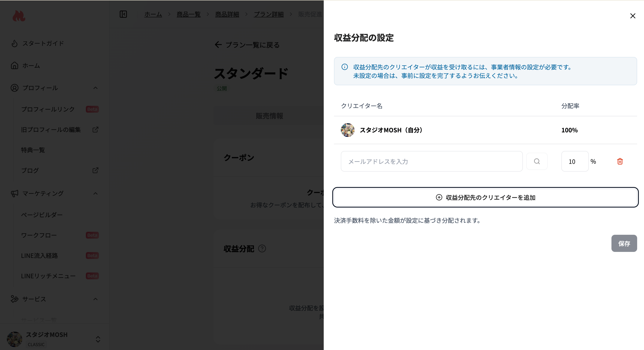Click the スタートガイド flame icon

(15, 43)
